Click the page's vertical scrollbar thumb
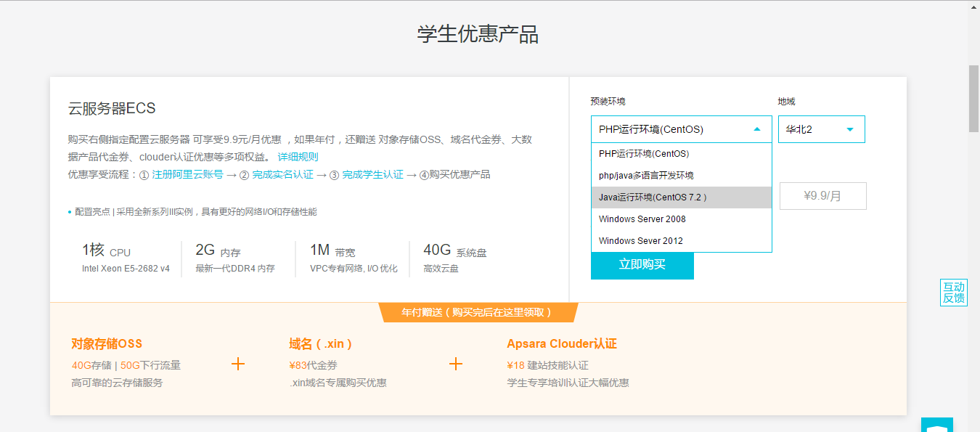Screen dimensions: 980x432 tap(973, 98)
